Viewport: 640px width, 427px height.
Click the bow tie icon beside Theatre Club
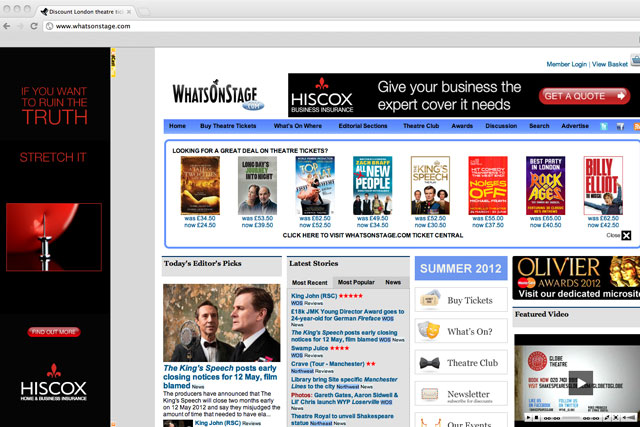429,363
